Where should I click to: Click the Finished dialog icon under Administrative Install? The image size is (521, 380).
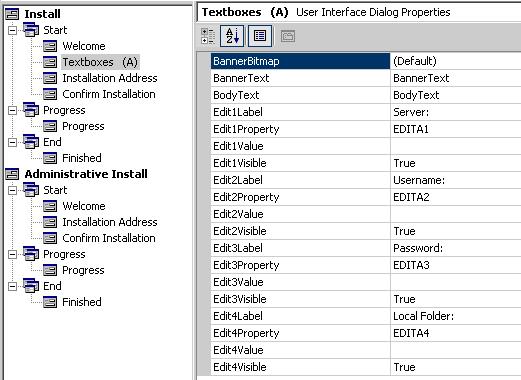tap(50, 302)
